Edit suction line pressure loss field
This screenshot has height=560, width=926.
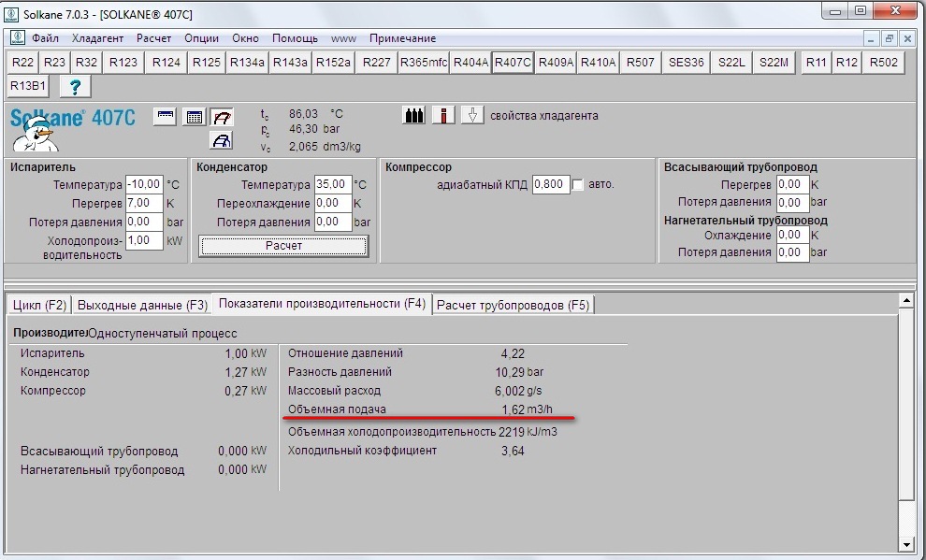click(x=792, y=202)
